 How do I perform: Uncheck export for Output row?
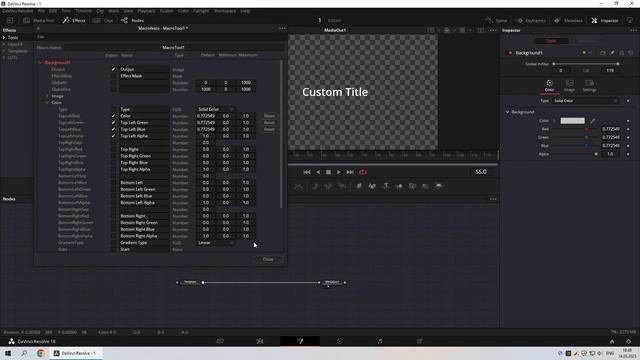click(x=113, y=69)
